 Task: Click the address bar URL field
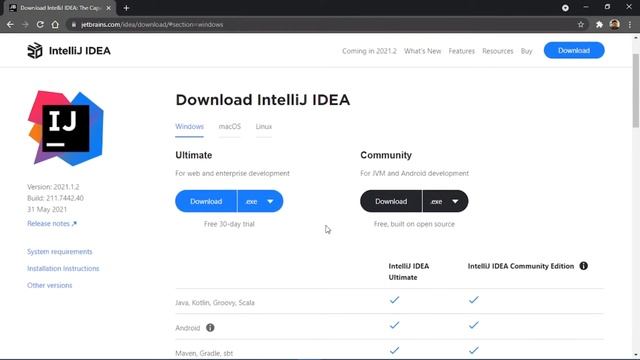(x=322, y=24)
